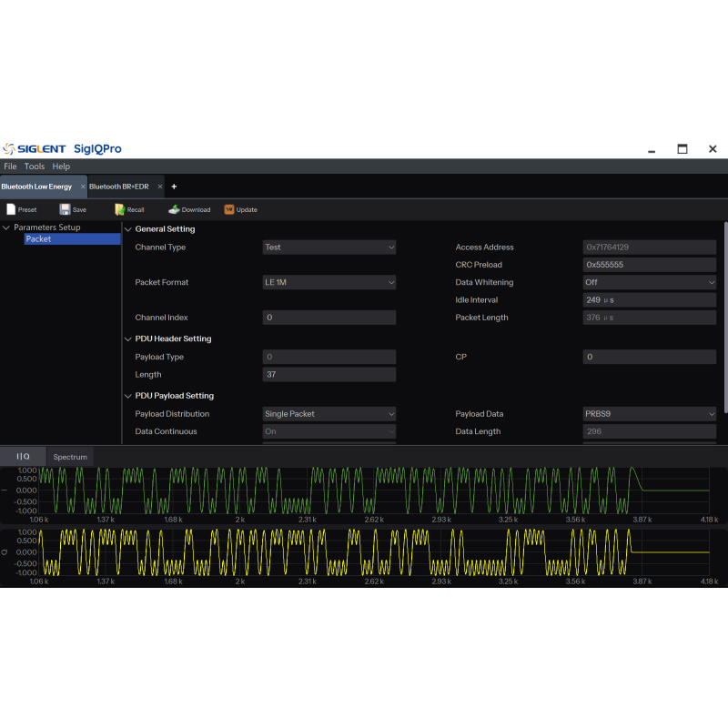Click the Recall toolbar icon
The width and height of the screenshot is (728, 728).
(119, 209)
